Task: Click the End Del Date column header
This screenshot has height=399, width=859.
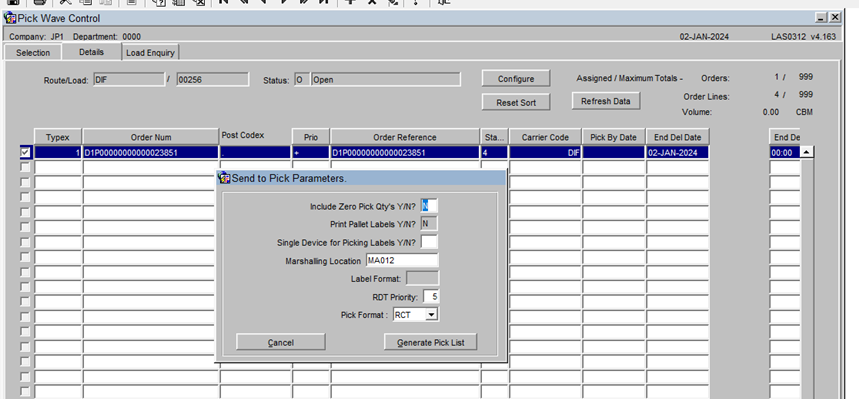Action: [x=678, y=137]
